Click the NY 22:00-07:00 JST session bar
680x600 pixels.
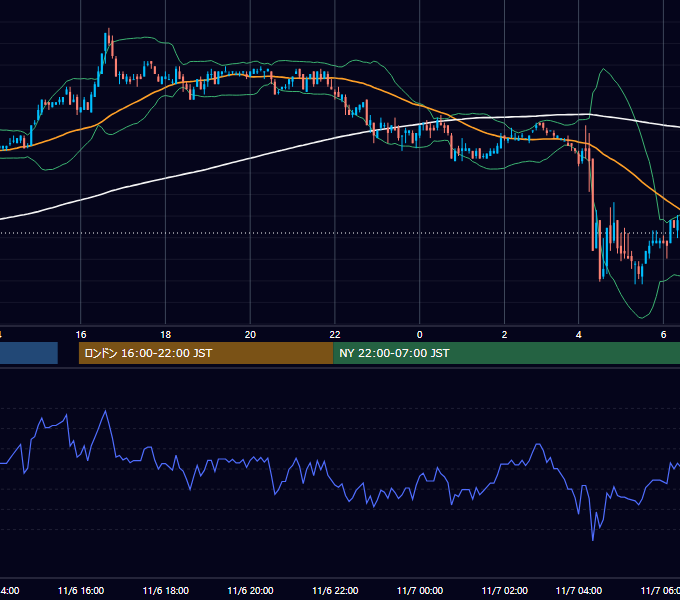[x=507, y=353]
